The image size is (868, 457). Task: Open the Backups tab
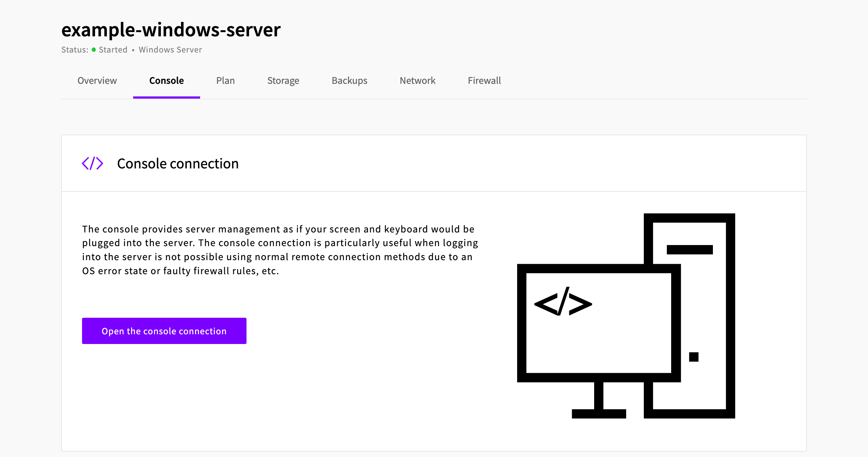coord(349,81)
